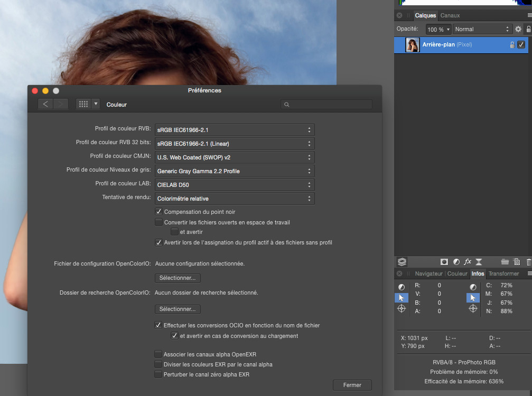Add a mask layer with the mask icon
532x396 pixels.
pyautogui.click(x=444, y=262)
